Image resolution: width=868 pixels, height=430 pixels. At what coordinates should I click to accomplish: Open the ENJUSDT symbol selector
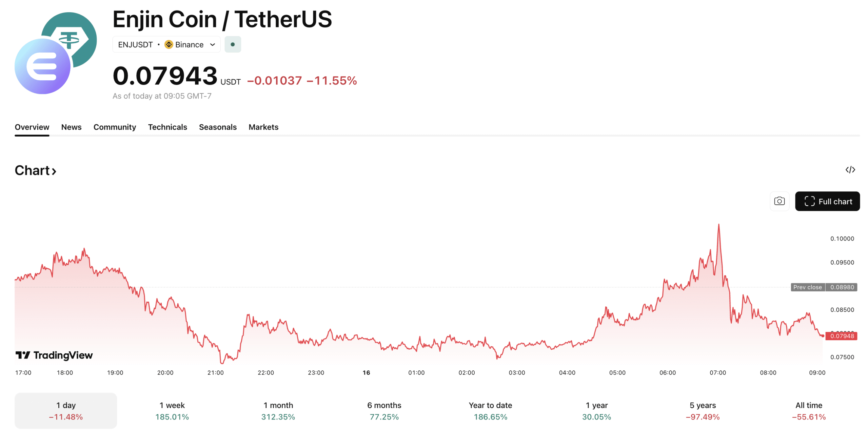(x=136, y=44)
